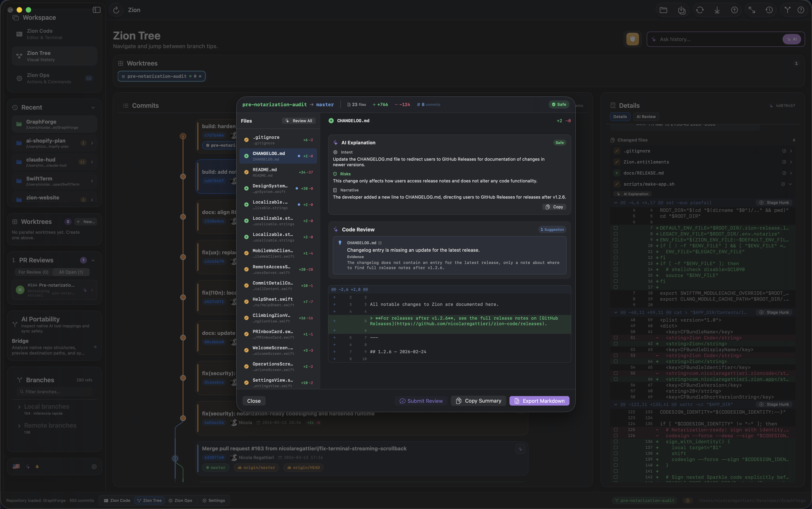Open the Zion Tree visual history sidebar icon
The height and width of the screenshot is (509, 812).
pos(19,56)
